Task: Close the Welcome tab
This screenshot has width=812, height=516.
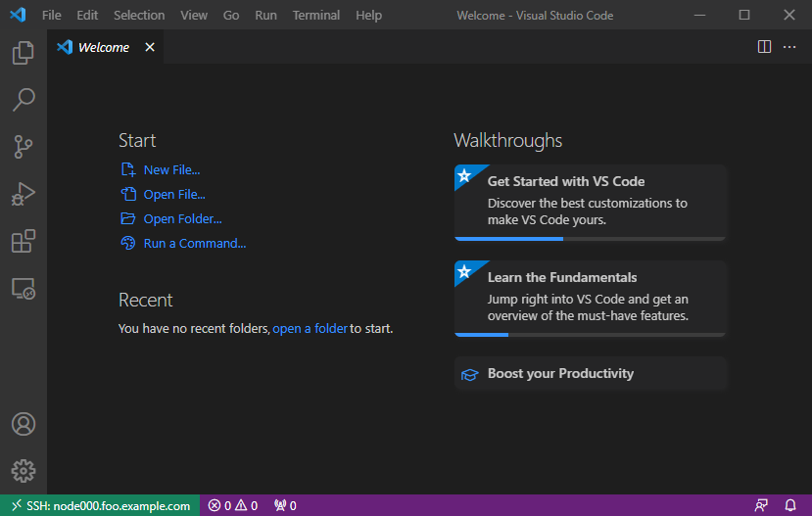Action: (150, 47)
